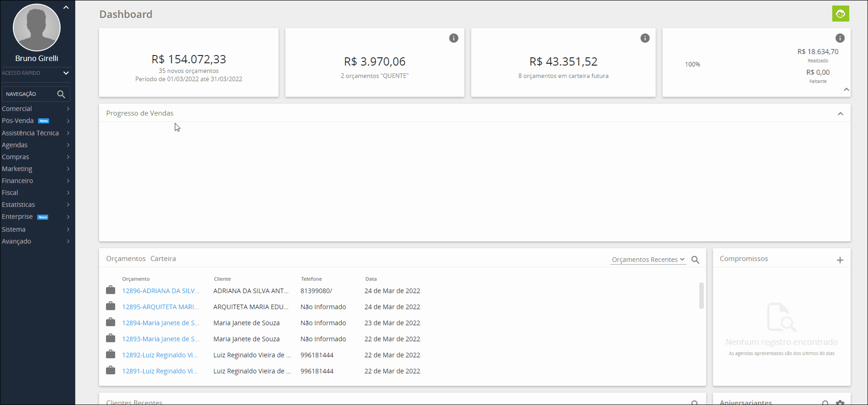This screenshot has height=405, width=868.
Task: Click briefcase icon for budget 12896
Action: tap(111, 290)
